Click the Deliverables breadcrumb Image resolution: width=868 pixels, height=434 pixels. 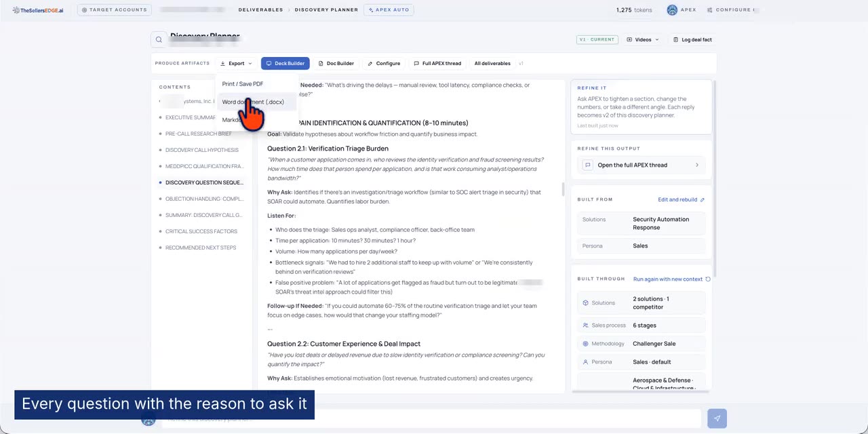tap(261, 10)
